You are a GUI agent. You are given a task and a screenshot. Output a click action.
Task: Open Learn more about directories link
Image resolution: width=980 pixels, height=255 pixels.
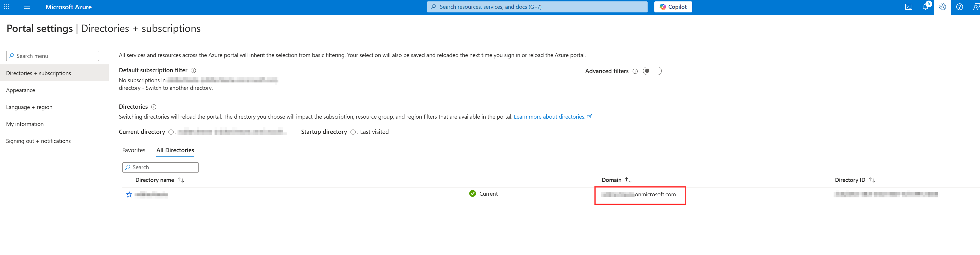click(549, 117)
